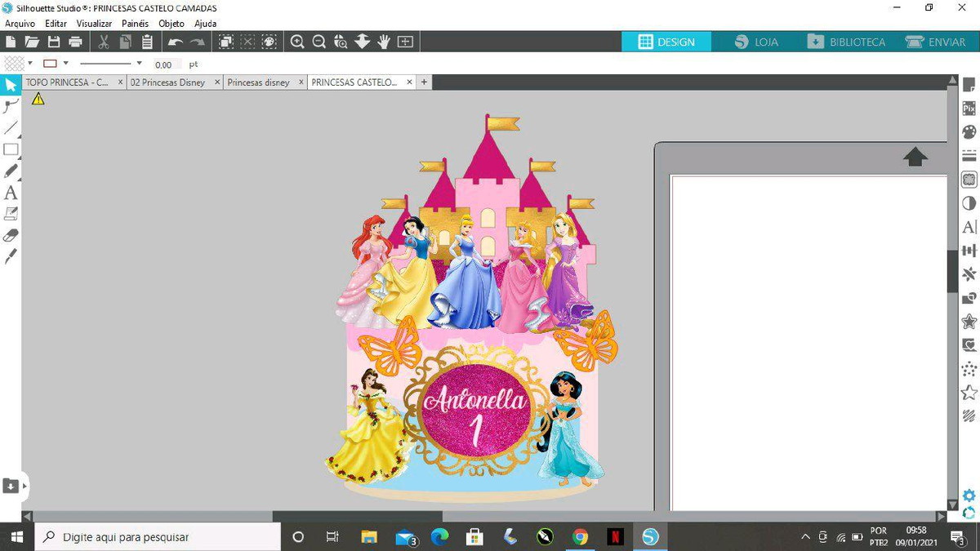The height and width of the screenshot is (551, 980).
Task: Fit the page to window
Action: (x=405, y=42)
